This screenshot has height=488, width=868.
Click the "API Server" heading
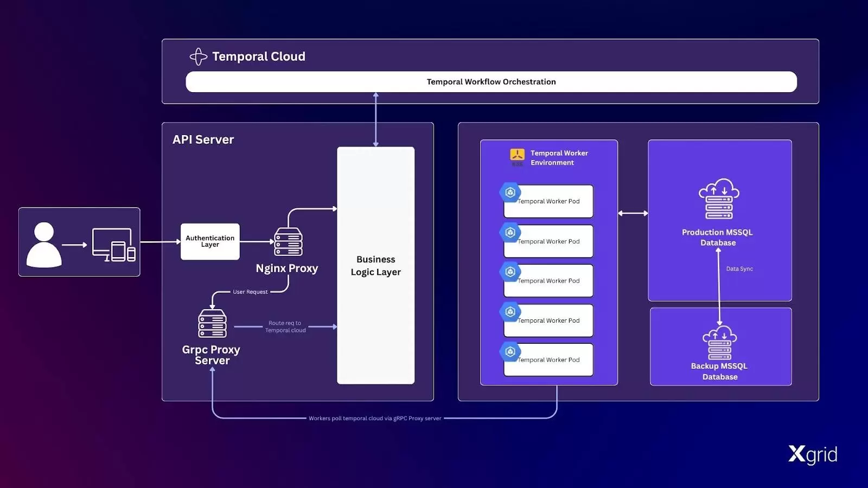[203, 139]
